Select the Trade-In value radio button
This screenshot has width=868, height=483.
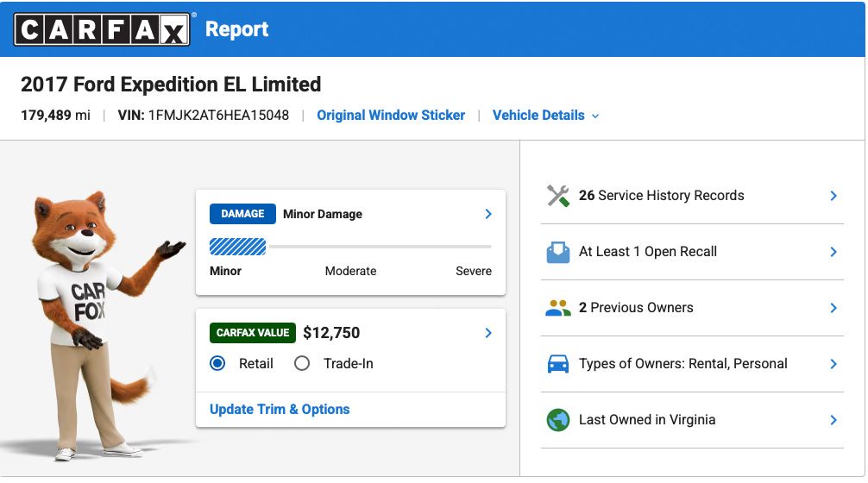coord(302,363)
